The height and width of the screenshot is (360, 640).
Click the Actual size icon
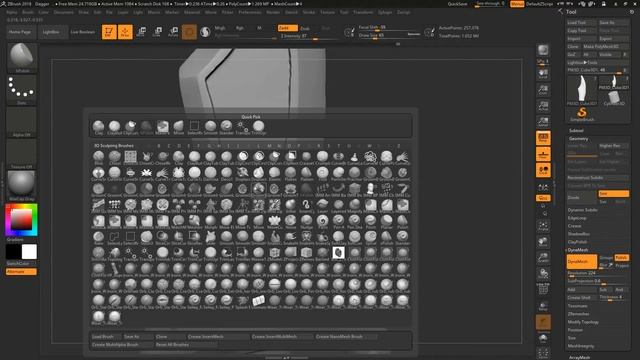pyautogui.click(x=543, y=106)
